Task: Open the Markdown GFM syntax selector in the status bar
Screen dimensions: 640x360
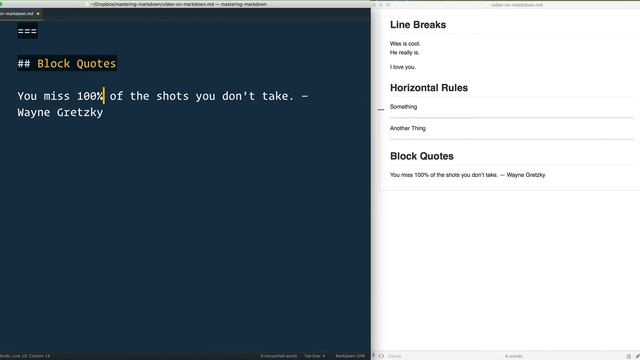Action: (x=350, y=356)
